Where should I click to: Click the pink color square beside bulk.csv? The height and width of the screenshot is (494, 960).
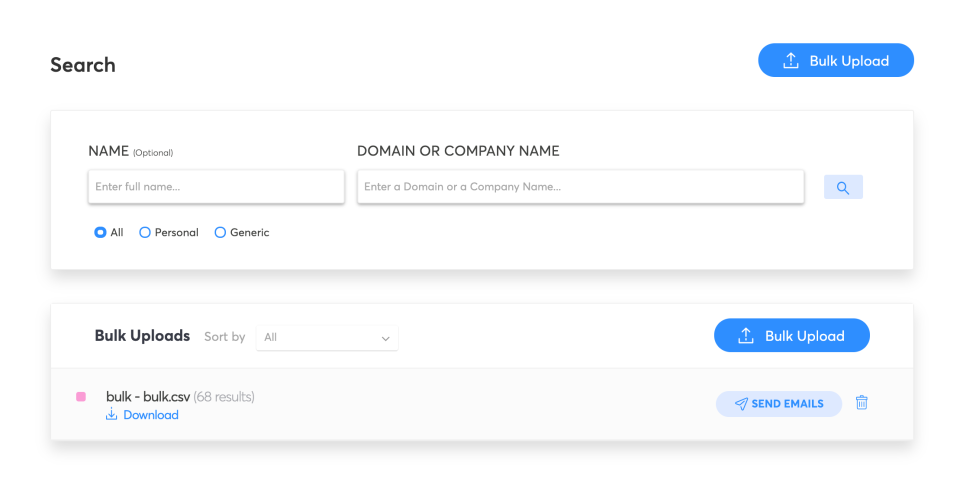pos(81,397)
